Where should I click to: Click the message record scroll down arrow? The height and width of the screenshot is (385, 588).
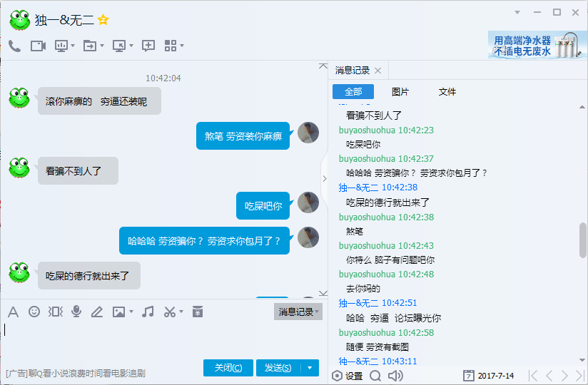(x=582, y=360)
